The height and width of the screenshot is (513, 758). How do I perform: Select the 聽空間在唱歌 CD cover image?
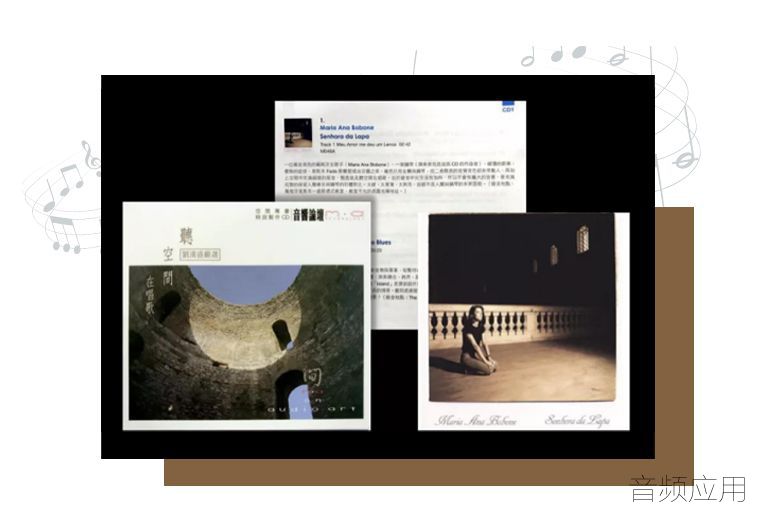tap(247, 316)
